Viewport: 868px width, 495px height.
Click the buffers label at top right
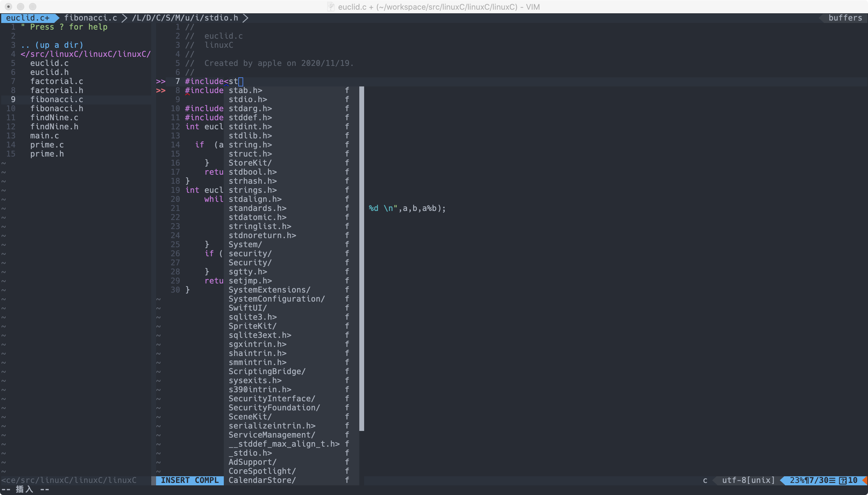(845, 18)
